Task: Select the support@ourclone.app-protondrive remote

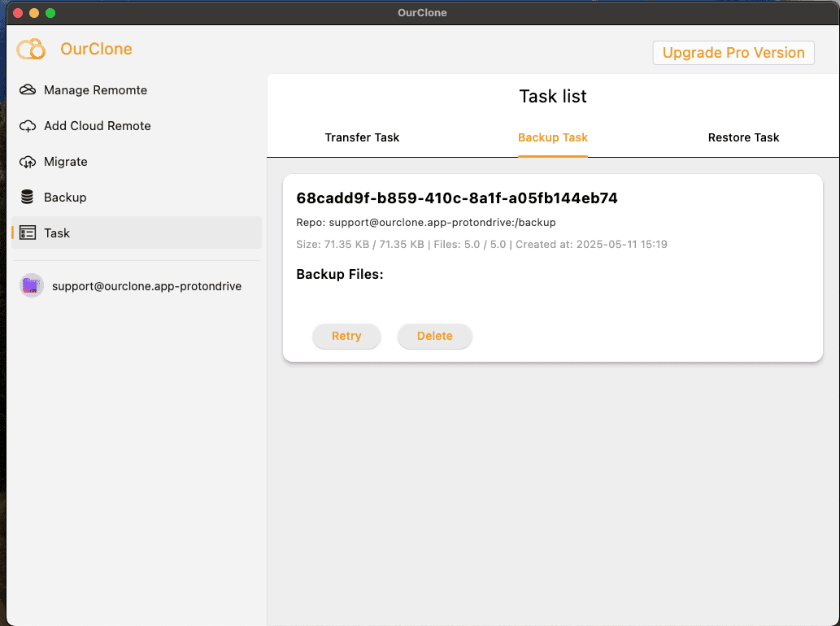Action: pos(137,286)
